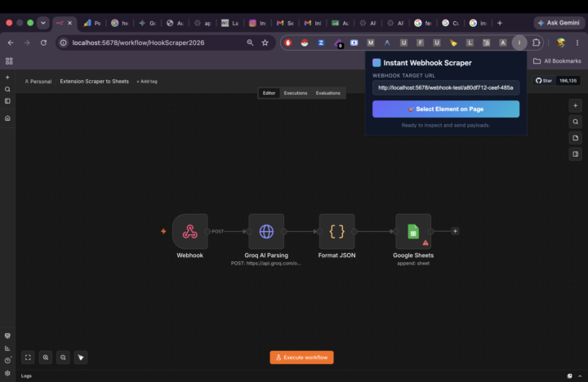Image resolution: width=588 pixels, height=382 pixels.
Task: Open Chrome three-dot menu
Action: [x=577, y=42]
